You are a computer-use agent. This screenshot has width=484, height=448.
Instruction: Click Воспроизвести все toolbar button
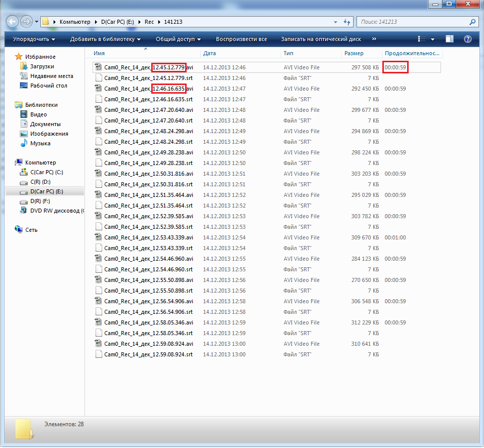pyautogui.click(x=241, y=39)
